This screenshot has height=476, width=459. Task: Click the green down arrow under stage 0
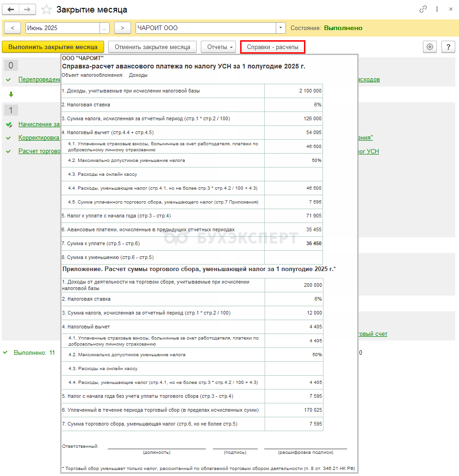(x=11, y=94)
